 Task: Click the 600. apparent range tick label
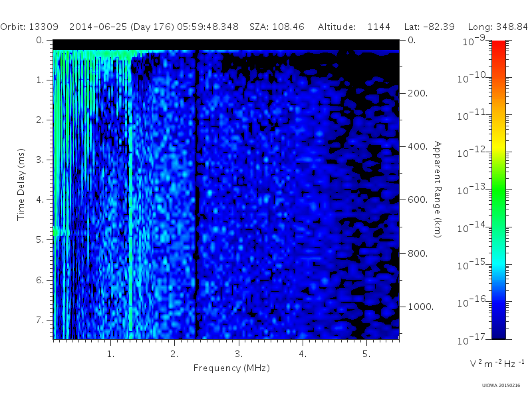[x=418, y=200]
